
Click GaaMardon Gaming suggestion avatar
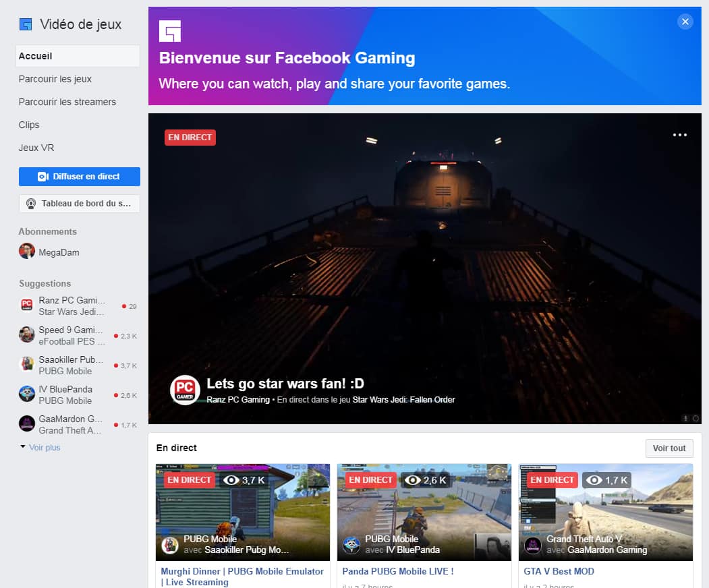[x=27, y=423]
